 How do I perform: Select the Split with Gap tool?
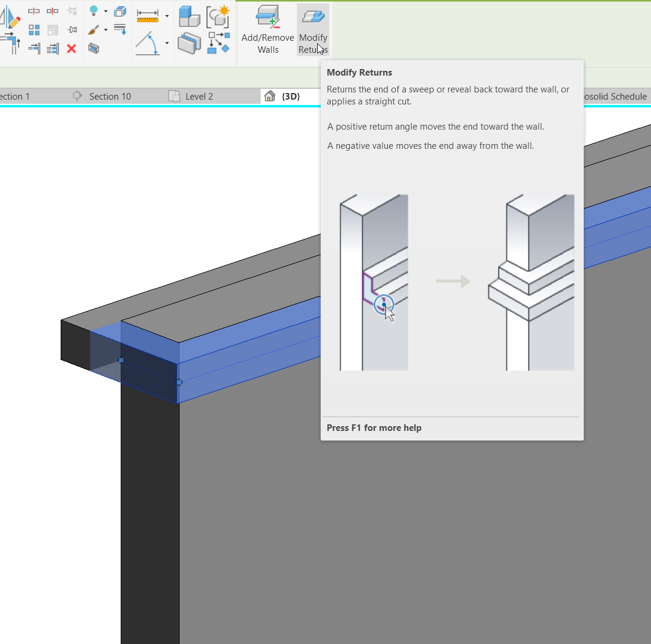pos(52,11)
